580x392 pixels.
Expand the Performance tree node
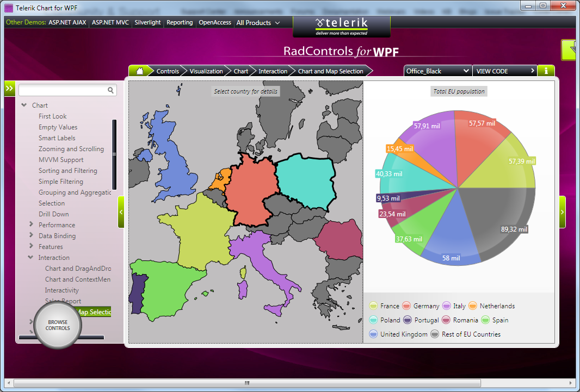coord(31,224)
